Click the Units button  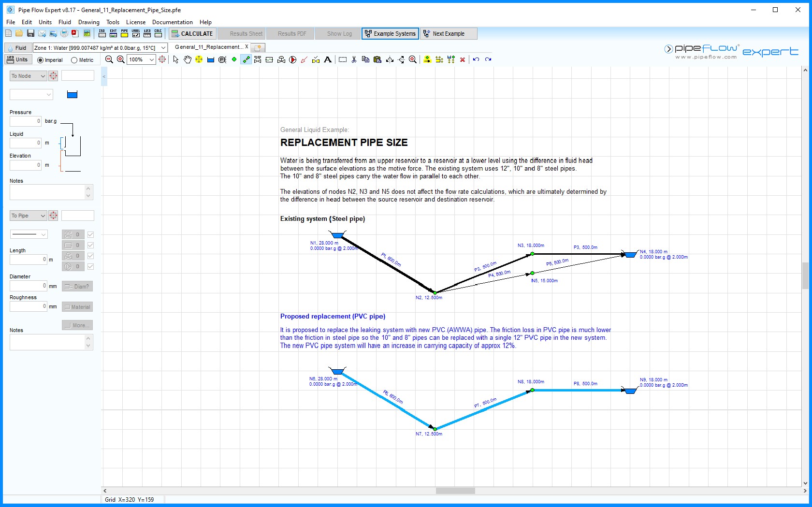tap(17, 59)
